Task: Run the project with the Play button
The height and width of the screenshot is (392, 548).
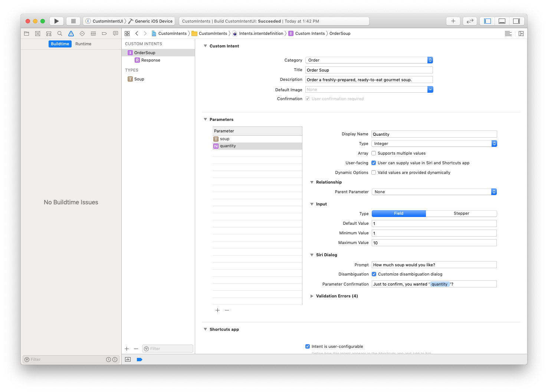Action: click(x=56, y=21)
